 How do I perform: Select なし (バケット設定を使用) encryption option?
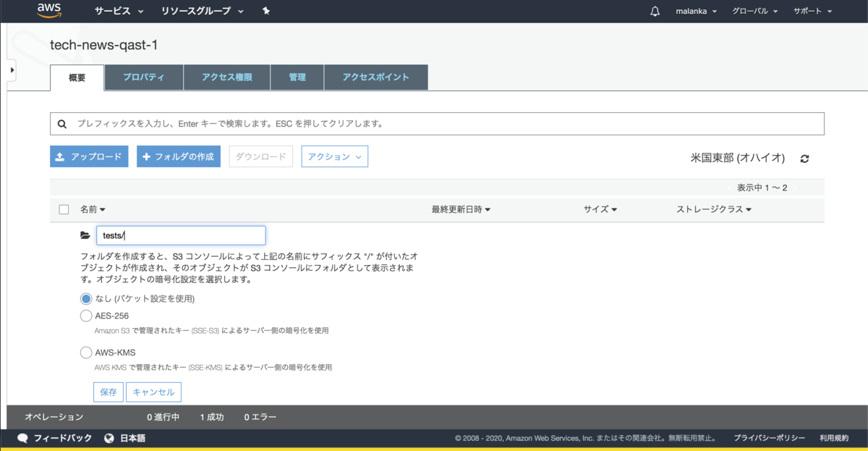(87, 298)
